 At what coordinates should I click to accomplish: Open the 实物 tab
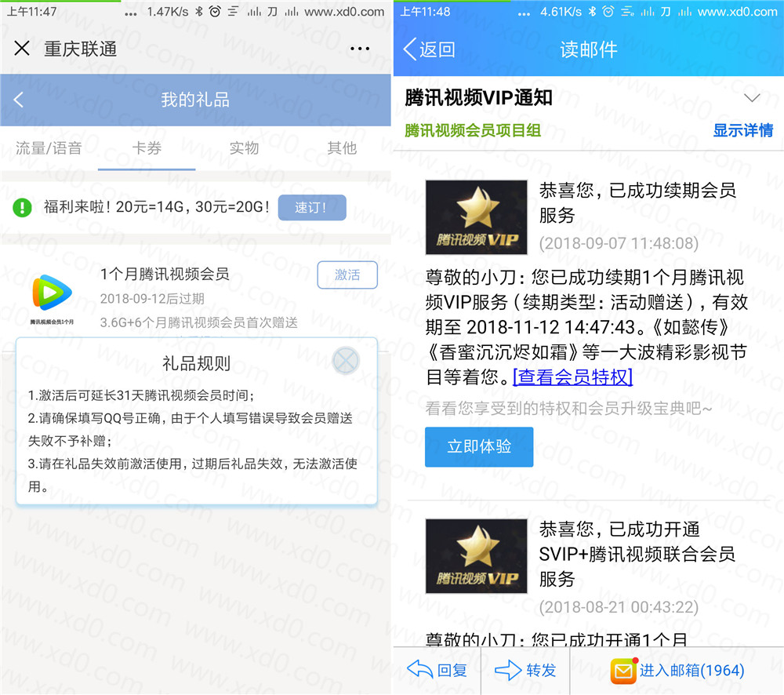tap(244, 147)
